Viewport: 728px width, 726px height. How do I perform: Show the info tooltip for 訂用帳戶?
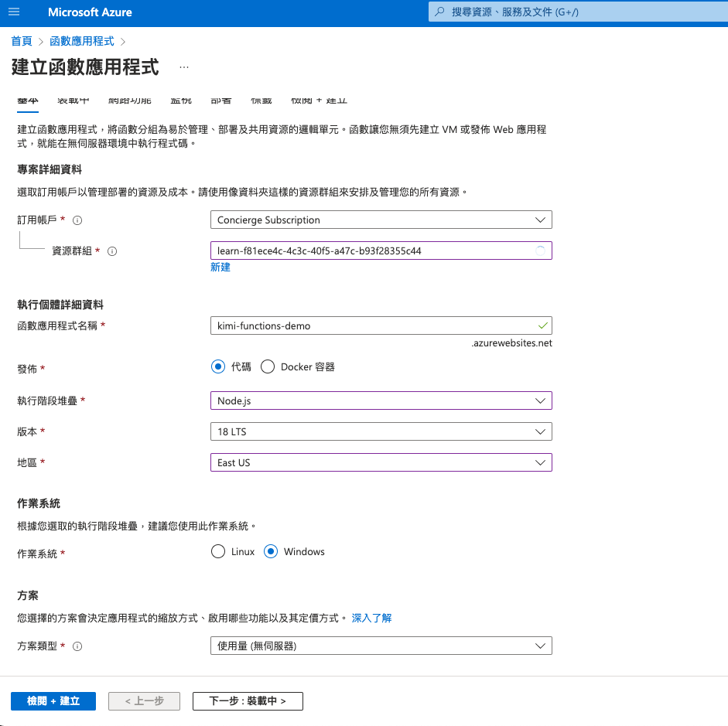click(77, 220)
